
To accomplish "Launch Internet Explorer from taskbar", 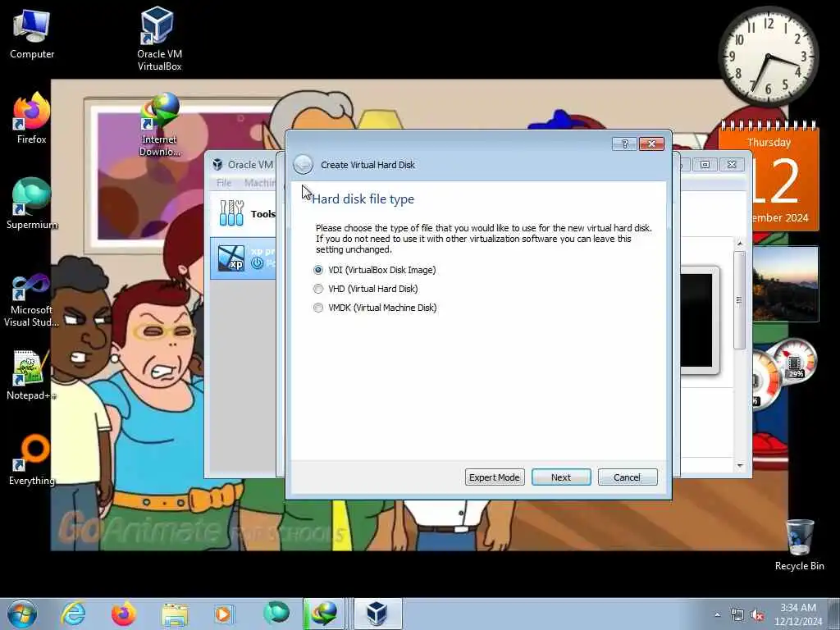I will tap(73, 614).
